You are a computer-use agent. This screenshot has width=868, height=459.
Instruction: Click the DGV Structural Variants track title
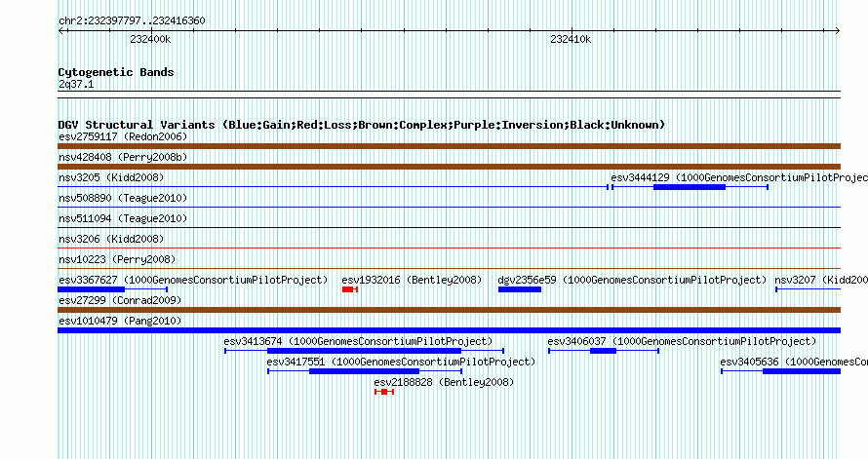[x=362, y=125]
